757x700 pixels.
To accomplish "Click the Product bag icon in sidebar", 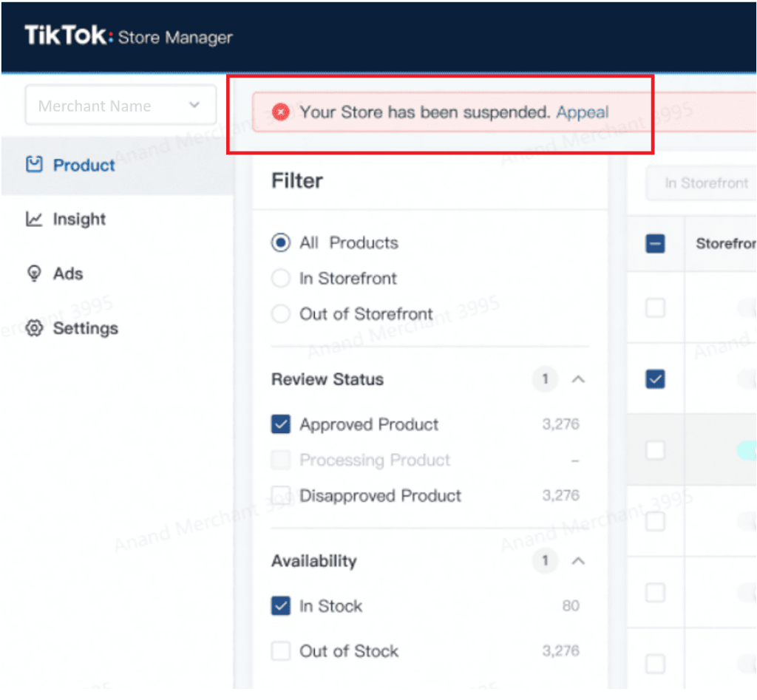I will click(34, 165).
